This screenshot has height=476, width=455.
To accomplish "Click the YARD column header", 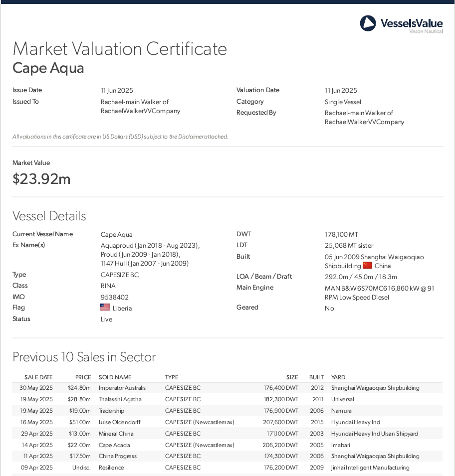I will click(x=338, y=377).
